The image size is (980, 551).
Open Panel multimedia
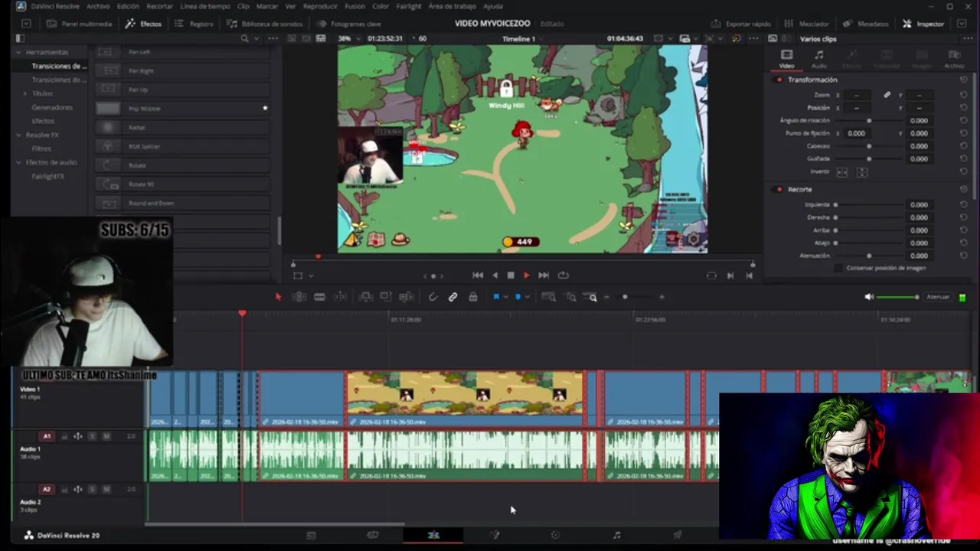click(79, 24)
